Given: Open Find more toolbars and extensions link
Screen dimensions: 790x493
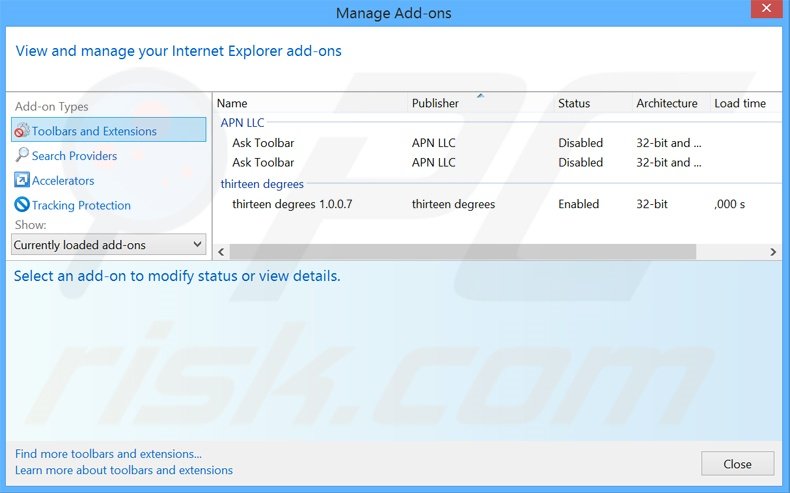Looking at the screenshot, I should coord(108,454).
